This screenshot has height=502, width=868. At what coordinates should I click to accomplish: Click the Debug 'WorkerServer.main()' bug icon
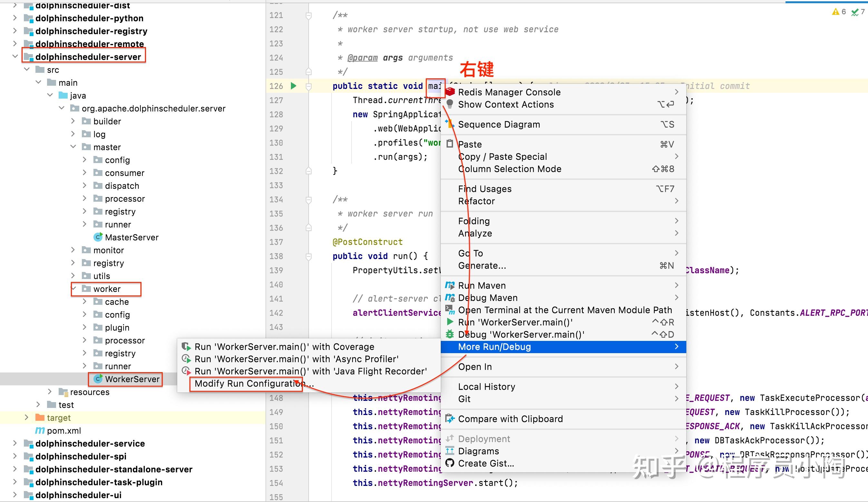click(450, 334)
